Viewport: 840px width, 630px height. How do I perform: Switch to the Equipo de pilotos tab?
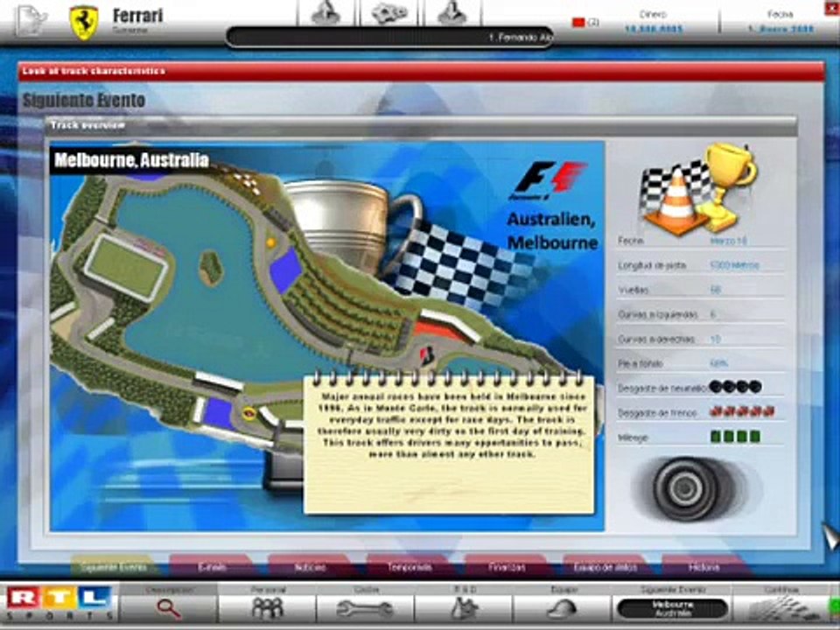tap(605, 567)
